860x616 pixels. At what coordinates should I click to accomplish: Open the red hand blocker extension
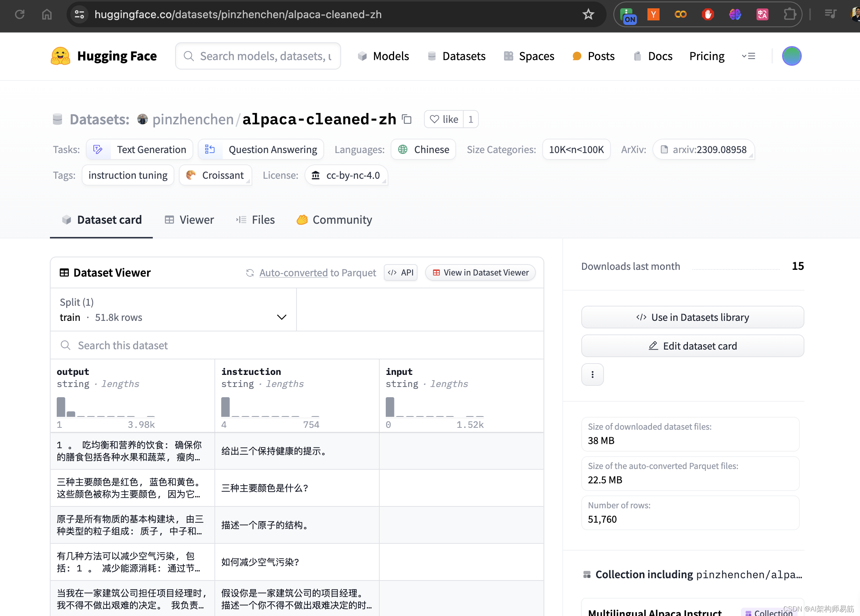click(708, 14)
